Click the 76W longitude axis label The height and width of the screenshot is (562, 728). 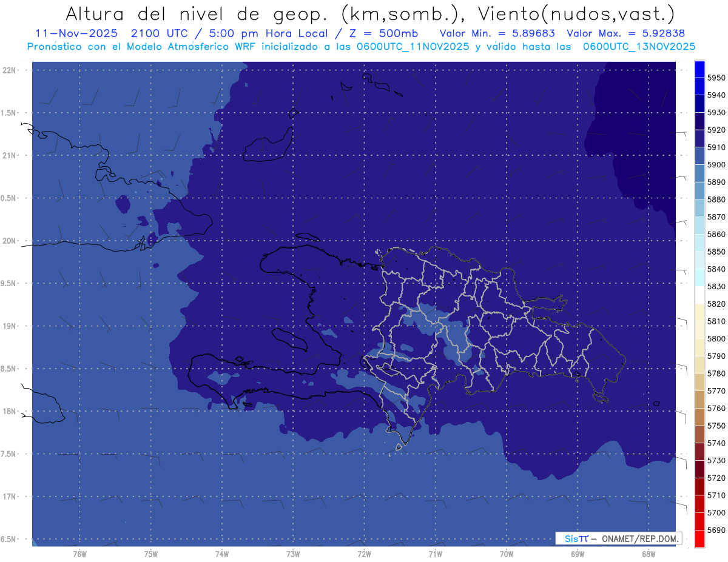(x=79, y=554)
